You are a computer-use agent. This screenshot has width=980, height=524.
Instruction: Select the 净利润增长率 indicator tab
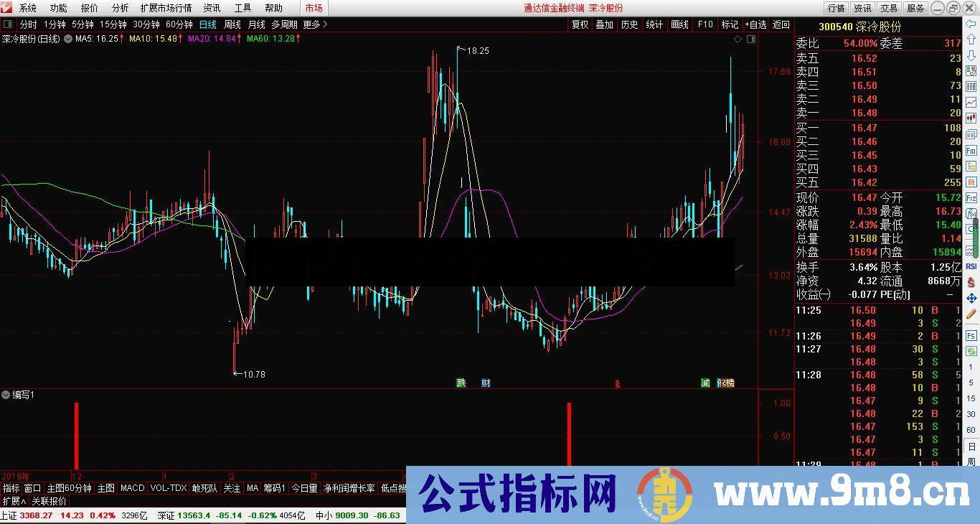click(349, 488)
